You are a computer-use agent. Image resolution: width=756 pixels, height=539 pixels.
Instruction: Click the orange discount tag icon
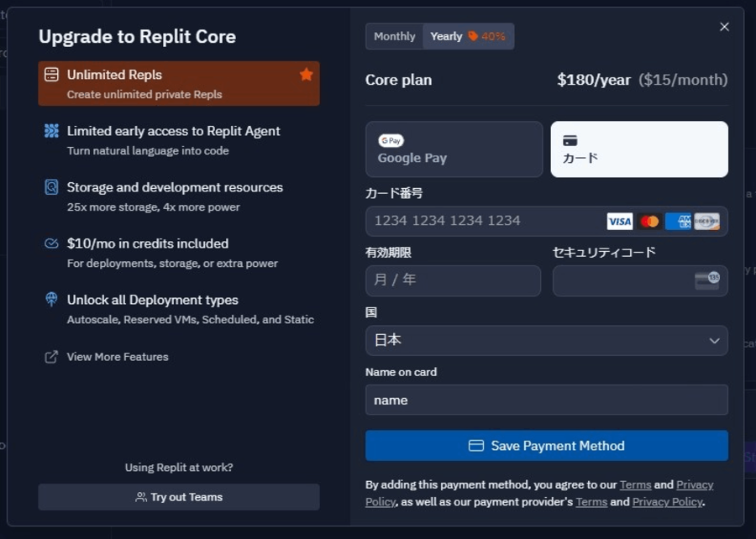pyautogui.click(x=473, y=36)
